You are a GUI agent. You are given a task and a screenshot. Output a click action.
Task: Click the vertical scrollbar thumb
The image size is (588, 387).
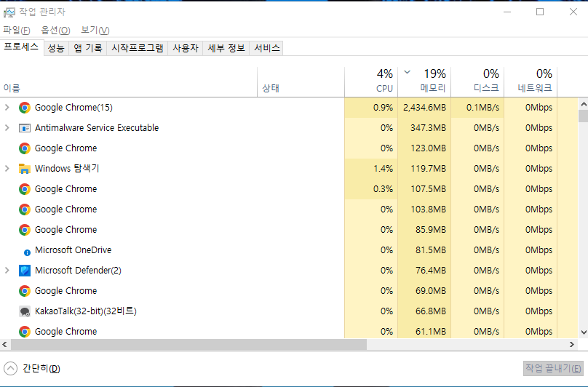[x=584, y=116]
